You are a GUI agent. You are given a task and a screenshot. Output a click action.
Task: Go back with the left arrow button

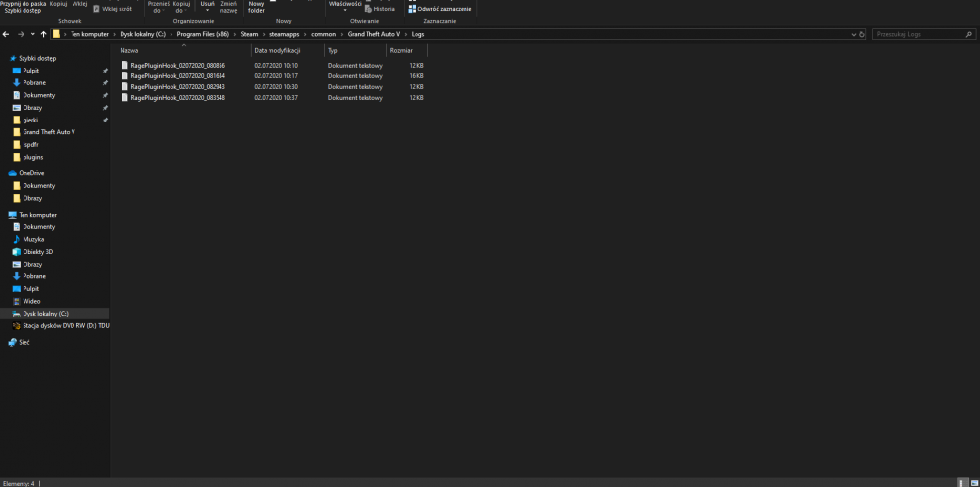point(6,34)
